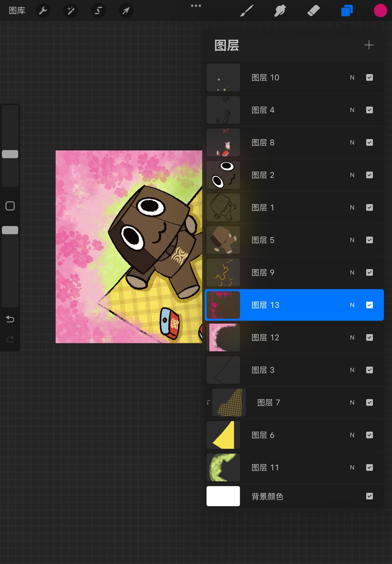This screenshot has width=392, height=564.
Task: Toggle visibility of 图层 7
Action: (x=369, y=402)
